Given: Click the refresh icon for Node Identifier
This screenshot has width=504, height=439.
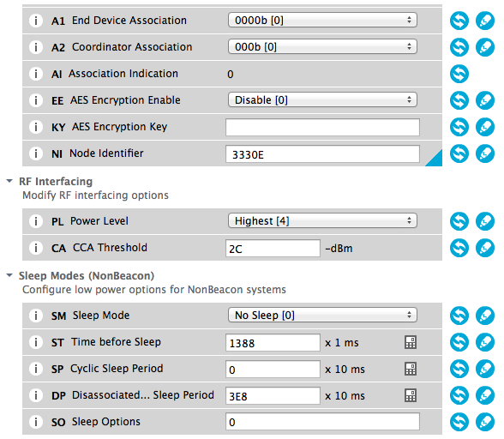Looking at the screenshot, I should (x=459, y=153).
